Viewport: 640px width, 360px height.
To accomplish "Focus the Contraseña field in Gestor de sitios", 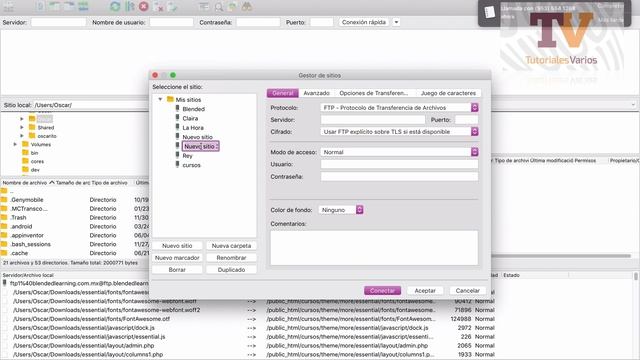I will (399, 177).
